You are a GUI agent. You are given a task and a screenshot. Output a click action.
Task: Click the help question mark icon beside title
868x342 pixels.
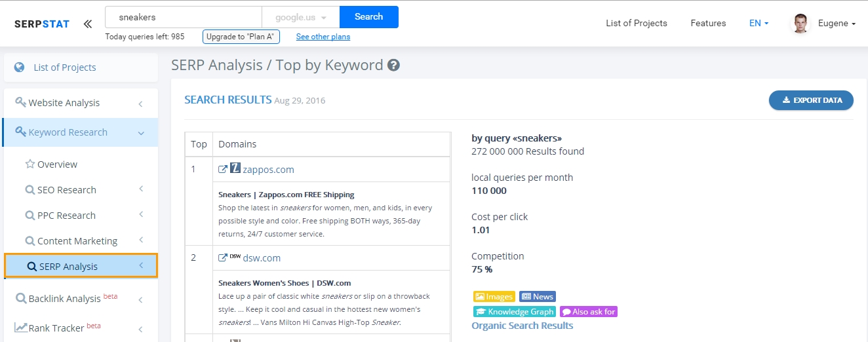coord(393,66)
